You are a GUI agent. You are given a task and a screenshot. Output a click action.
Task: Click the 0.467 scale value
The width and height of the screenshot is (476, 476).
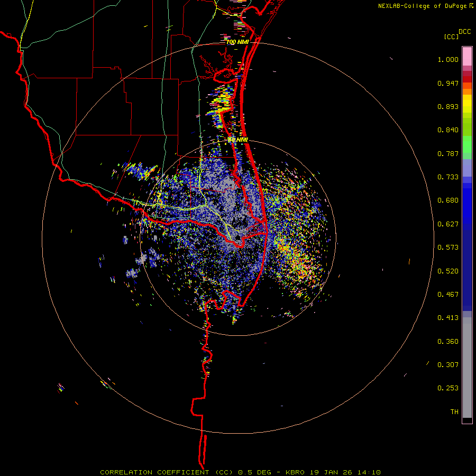(448, 295)
